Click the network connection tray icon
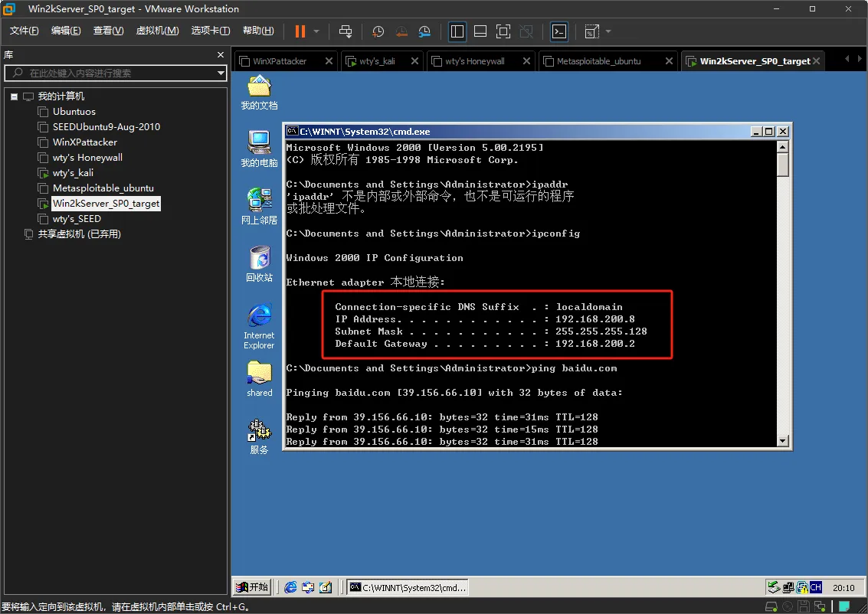Image resolution: width=868 pixels, height=614 pixels. 788,587
